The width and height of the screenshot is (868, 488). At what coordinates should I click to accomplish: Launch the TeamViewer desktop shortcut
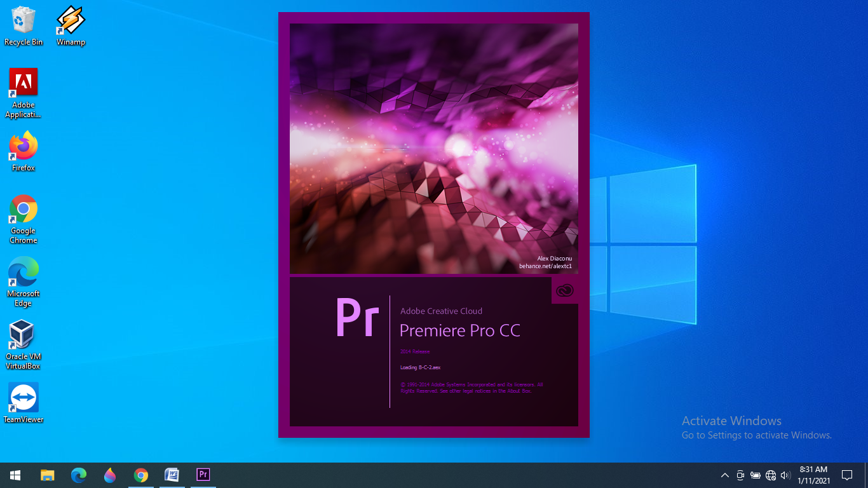click(24, 403)
